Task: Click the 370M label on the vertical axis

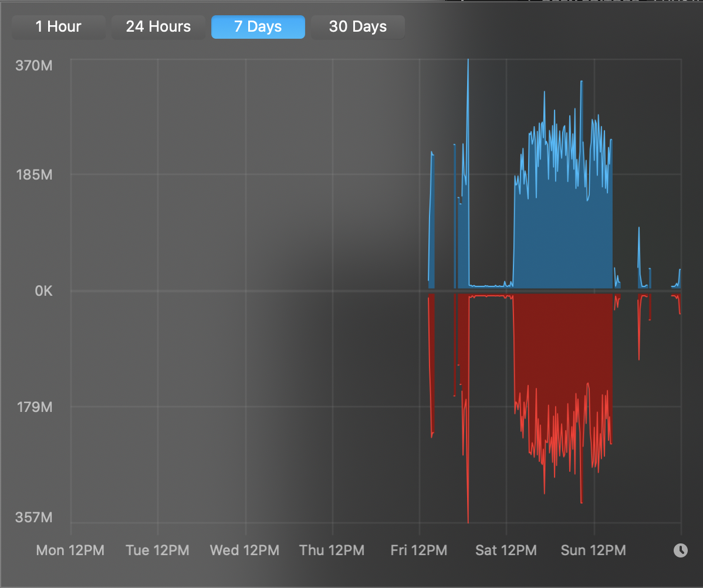Action: pyautogui.click(x=34, y=65)
